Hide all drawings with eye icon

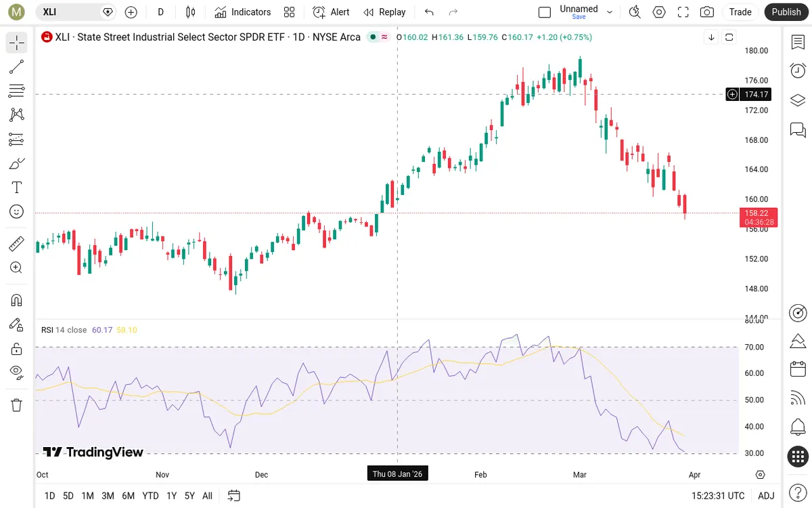[17, 371]
